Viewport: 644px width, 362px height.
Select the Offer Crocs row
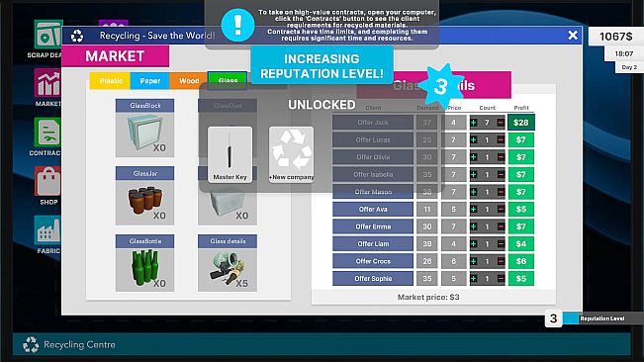point(373,261)
